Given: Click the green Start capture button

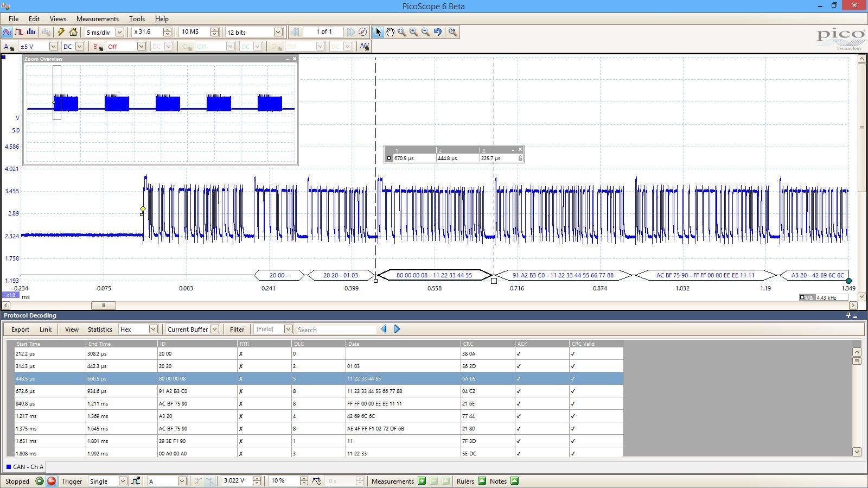Looking at the screenshot, I should 40,481.
